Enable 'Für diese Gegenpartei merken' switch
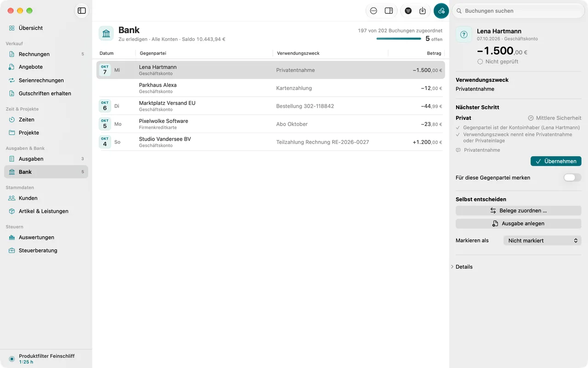This screenshot has height=368, width=588. coord(572,178)
